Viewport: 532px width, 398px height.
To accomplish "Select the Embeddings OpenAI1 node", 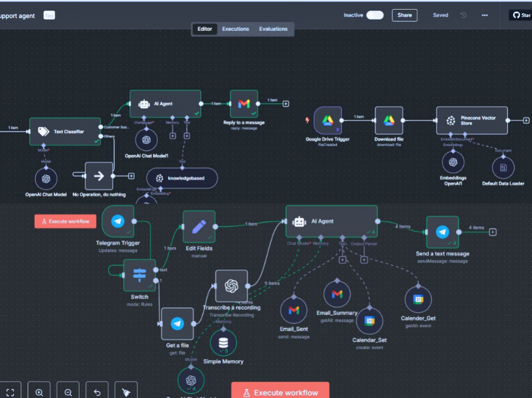I will [453, 163].
